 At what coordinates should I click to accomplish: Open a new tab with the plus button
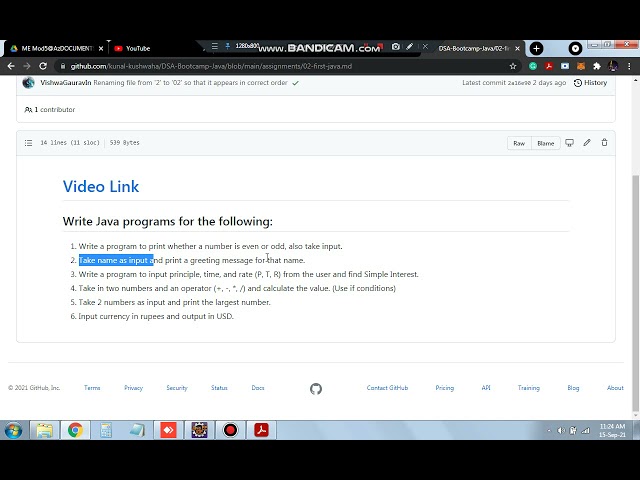536,49
